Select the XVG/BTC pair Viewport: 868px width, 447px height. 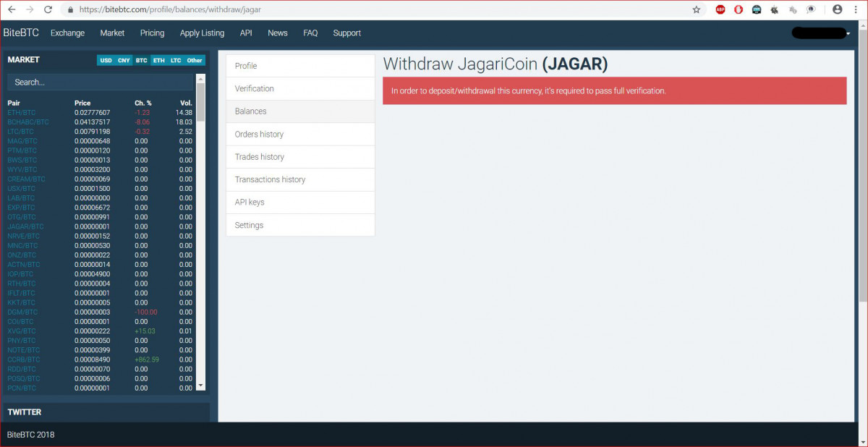(22, 331)
